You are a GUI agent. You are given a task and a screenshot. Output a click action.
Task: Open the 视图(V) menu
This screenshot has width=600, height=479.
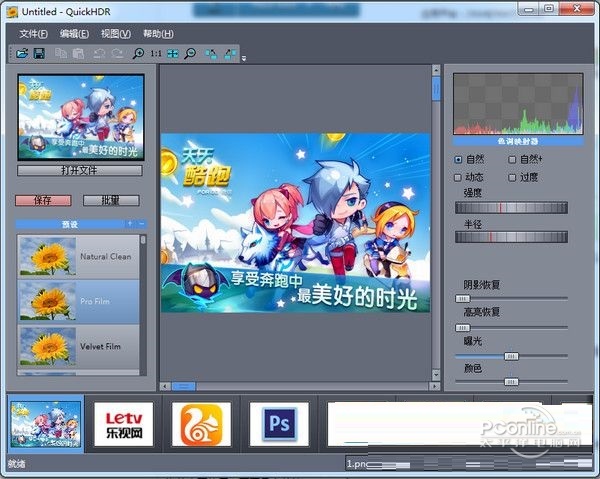116,34
